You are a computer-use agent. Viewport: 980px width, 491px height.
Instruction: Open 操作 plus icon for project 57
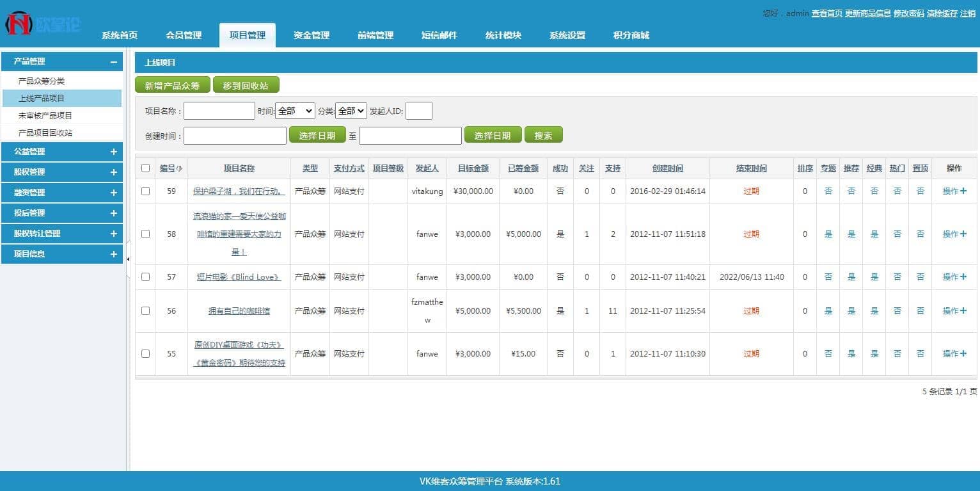pos(963,277)
